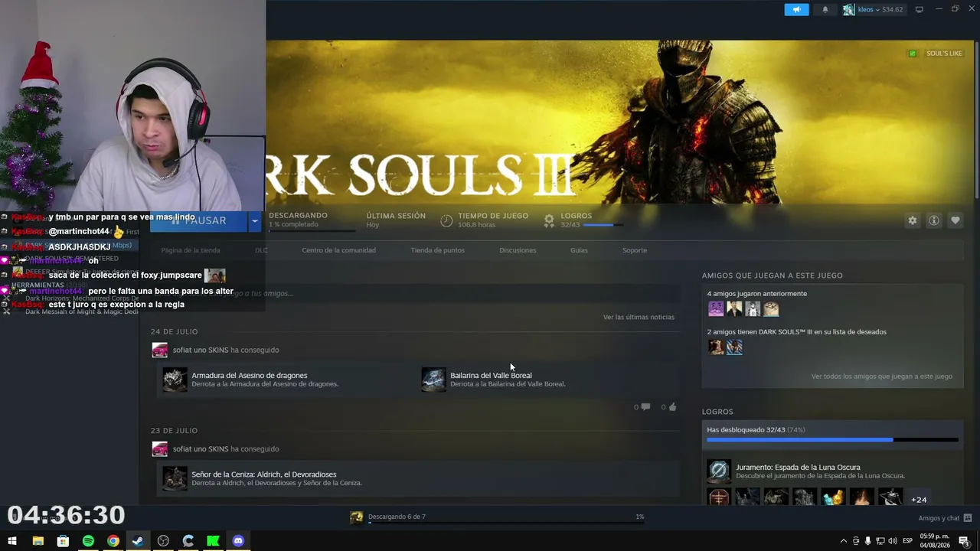Viewport: 980px width, 551px height.
Task: Pause the download with PAUSAR
Action: (x=199, y=220)
